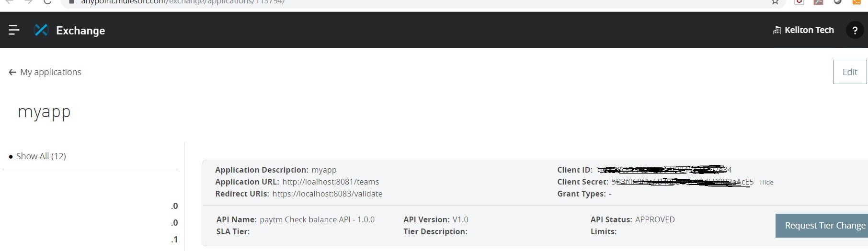The width and height of the screenshot is (868, 251).
Task: Select the paytm Check balance API name
Action: coord(317,219)
